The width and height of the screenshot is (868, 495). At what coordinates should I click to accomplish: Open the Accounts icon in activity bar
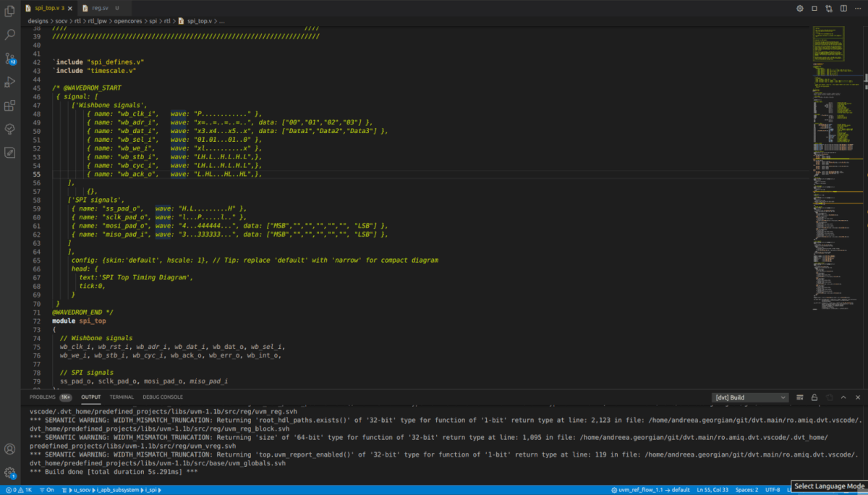[9, 449]
